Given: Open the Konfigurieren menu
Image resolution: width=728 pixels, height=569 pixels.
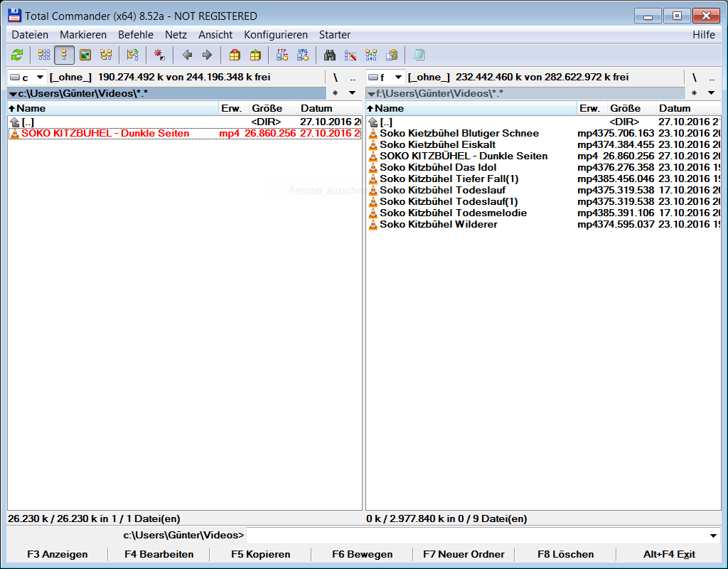Looking at the screenshot, I should coord(276,35).
